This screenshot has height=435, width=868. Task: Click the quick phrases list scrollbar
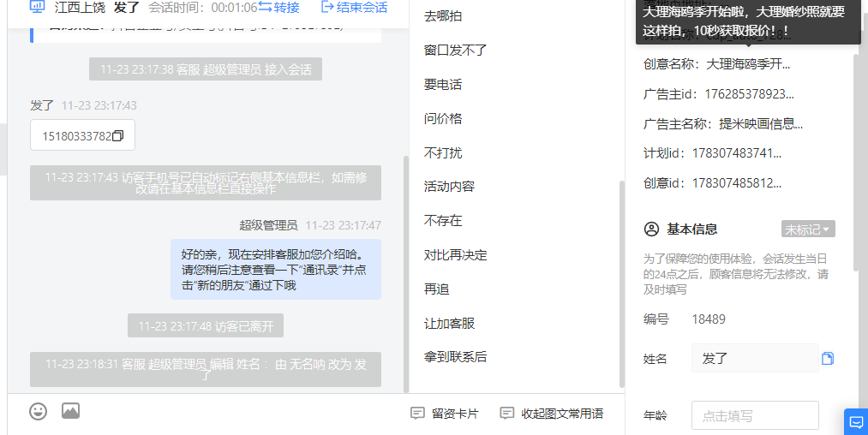pos(622,284)
